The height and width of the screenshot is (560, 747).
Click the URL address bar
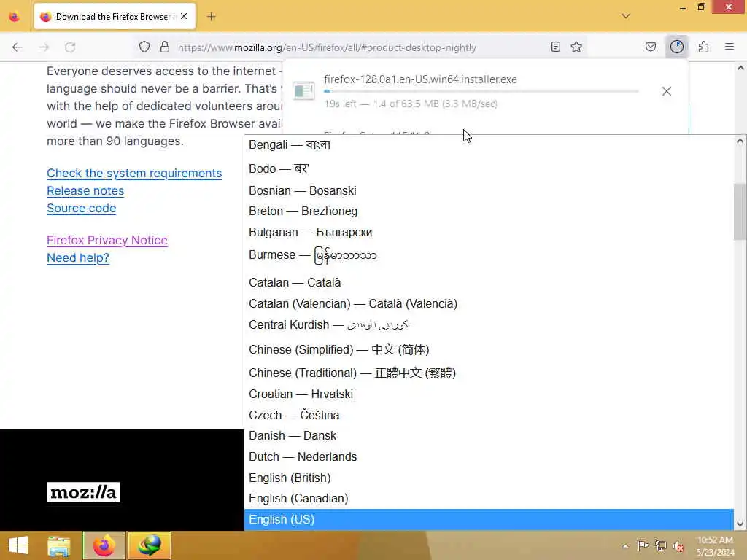[327, 47]
